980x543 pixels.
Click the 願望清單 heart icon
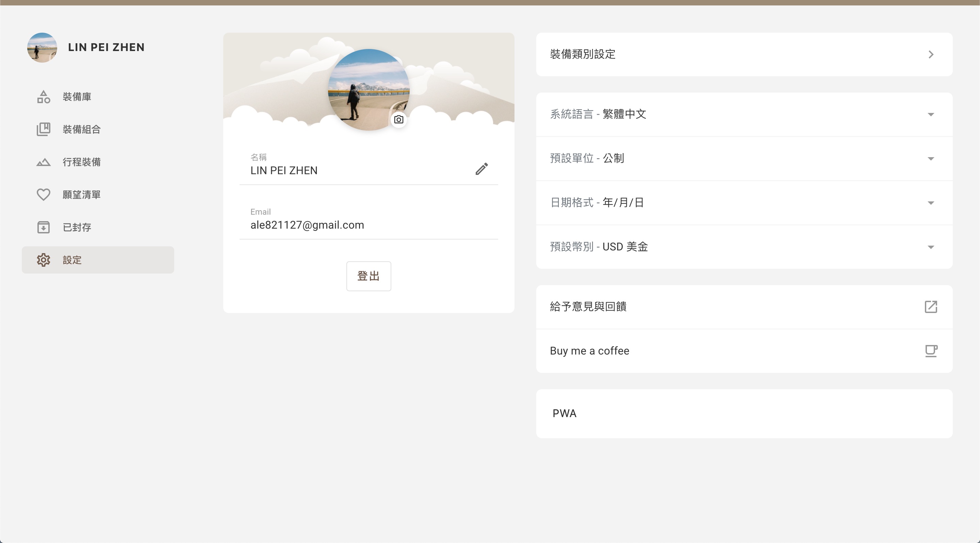click(43, 195)
